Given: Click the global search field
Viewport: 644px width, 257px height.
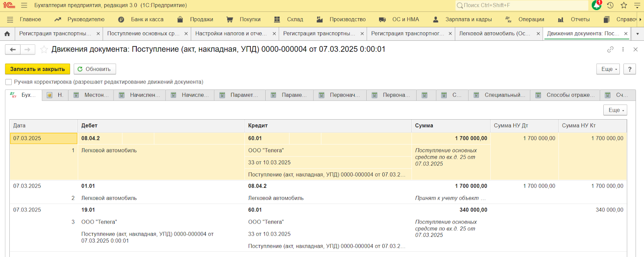Looking at the screenshot, I should [522, 5].
